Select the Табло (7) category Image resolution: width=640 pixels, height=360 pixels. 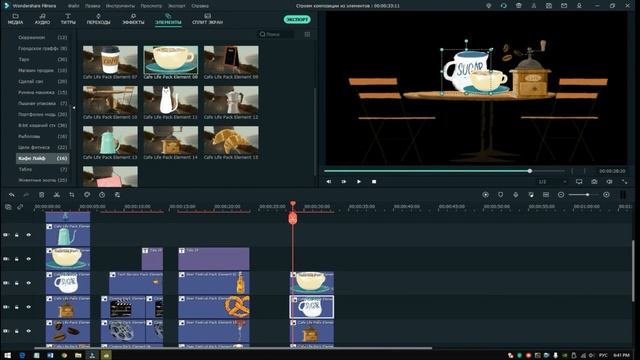(x=42, y=169)
